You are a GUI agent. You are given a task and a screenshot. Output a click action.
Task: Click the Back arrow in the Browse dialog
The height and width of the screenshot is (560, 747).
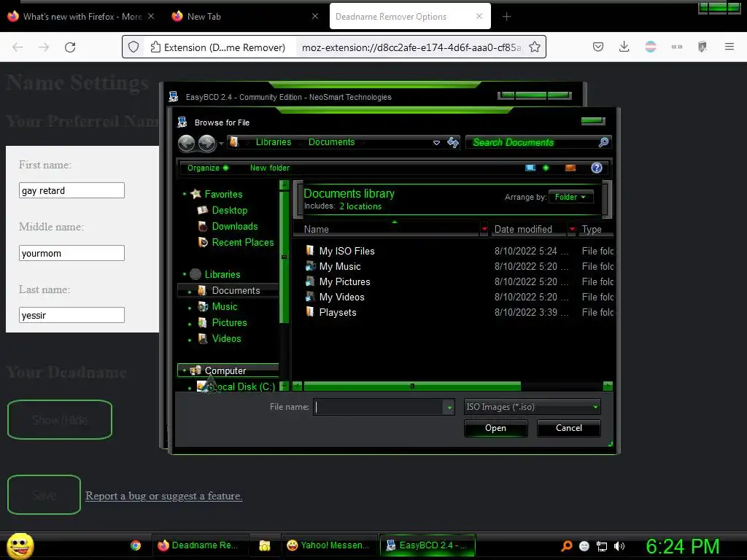[186, 143]
